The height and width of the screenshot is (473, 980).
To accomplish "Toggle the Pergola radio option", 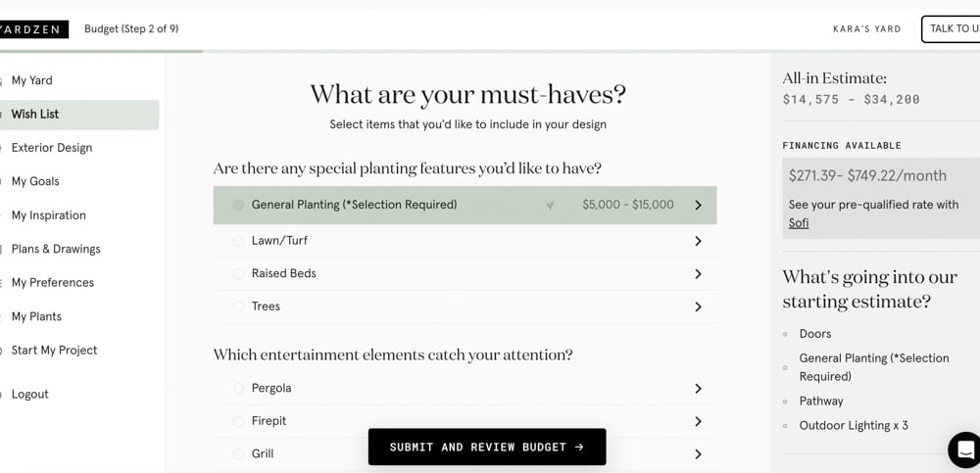I will click(239, 389).
